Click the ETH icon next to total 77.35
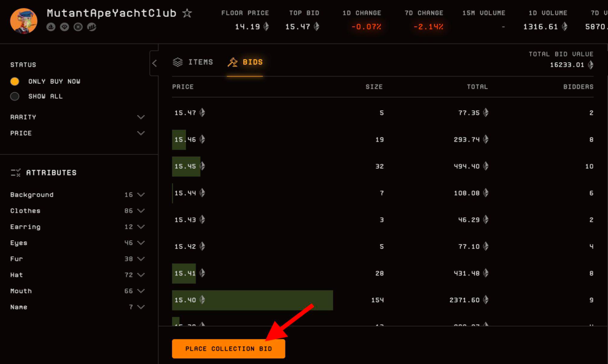Image resolution: width=608 pixels, height=364 pixels. click(x=486, y=112)
